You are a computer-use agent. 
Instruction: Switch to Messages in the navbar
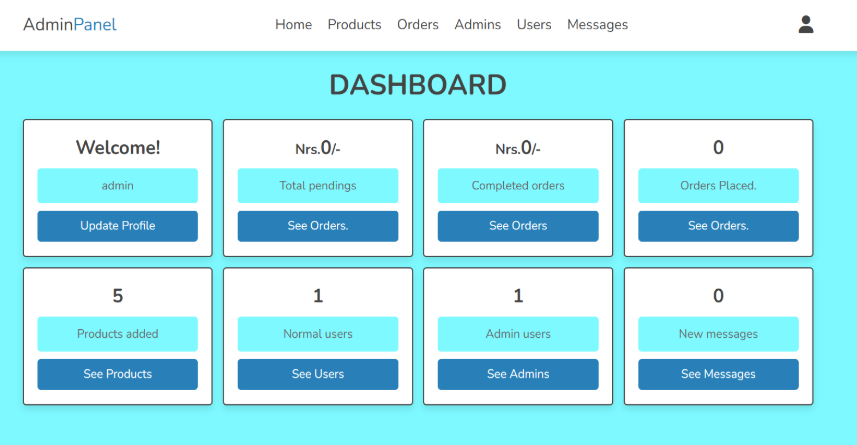(597, 25)
